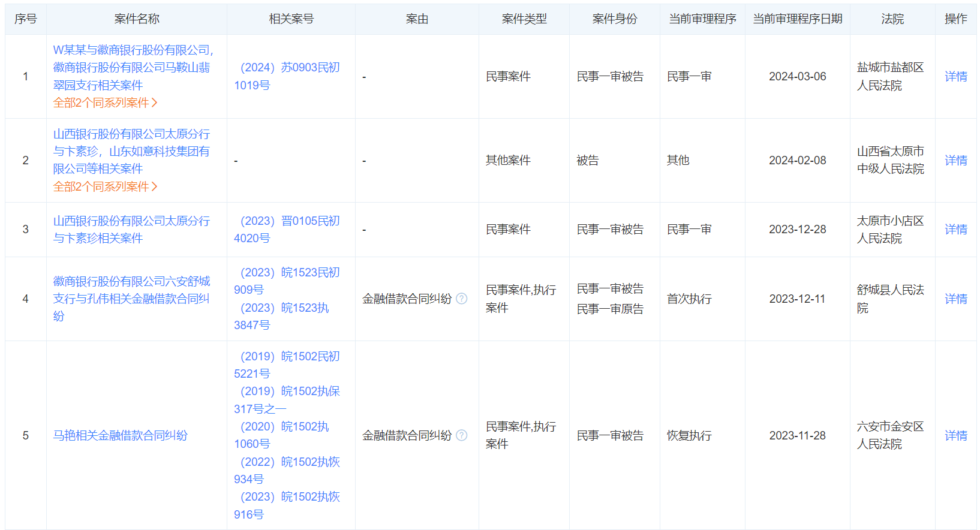This screenshot has height=530, width=980.
Task: Select date cell 2023-12-11
Action: (x=798, y=299)
